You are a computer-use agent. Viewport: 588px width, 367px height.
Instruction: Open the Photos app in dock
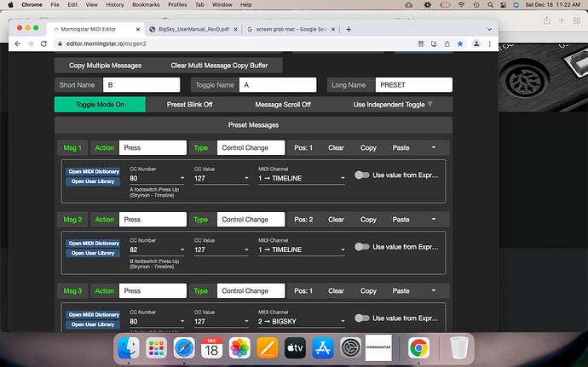click(x=239, y=348)
